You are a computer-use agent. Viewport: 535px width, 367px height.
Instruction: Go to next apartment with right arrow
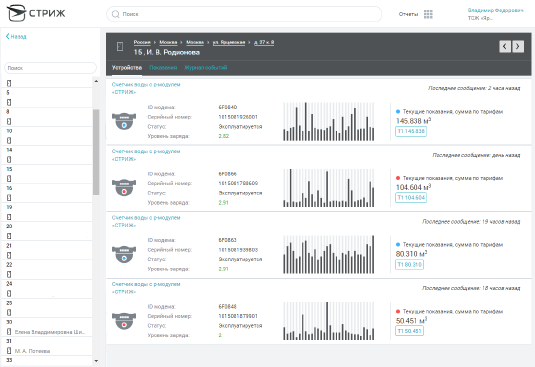pyautogui.click(x=518, y=46)
